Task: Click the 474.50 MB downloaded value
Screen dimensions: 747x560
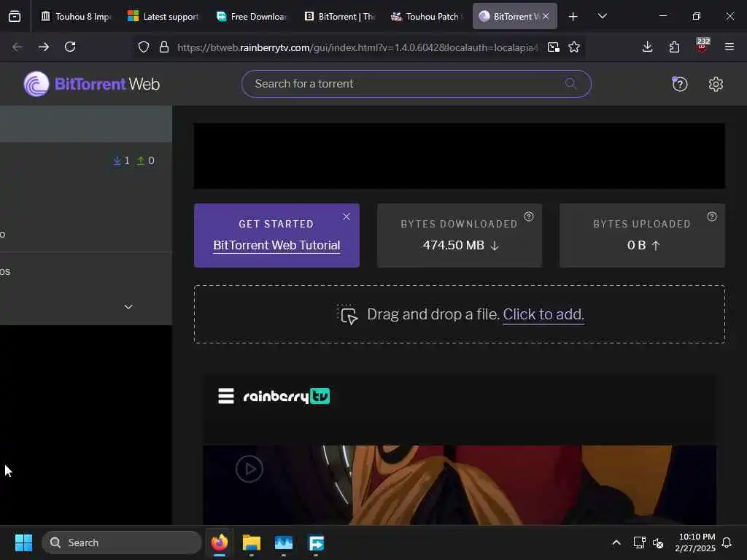Action: coord(453,245)
